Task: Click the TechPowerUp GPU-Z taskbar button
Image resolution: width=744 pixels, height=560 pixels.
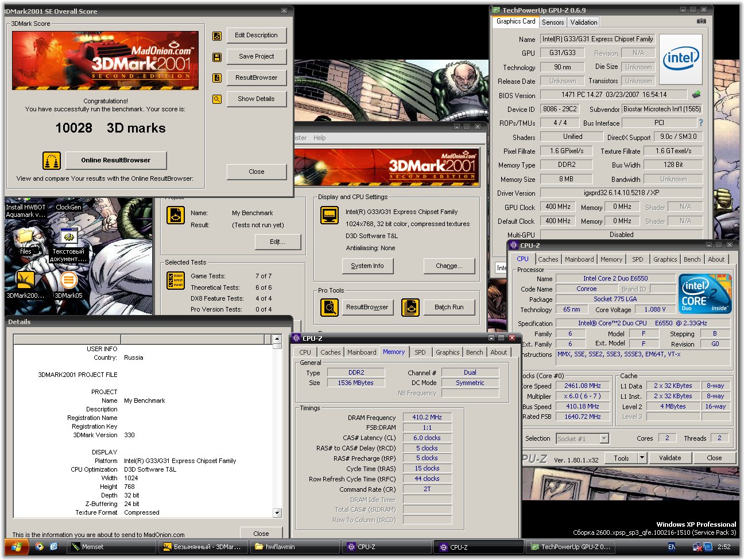Action: pyautogui.click(x=571, y=547)
